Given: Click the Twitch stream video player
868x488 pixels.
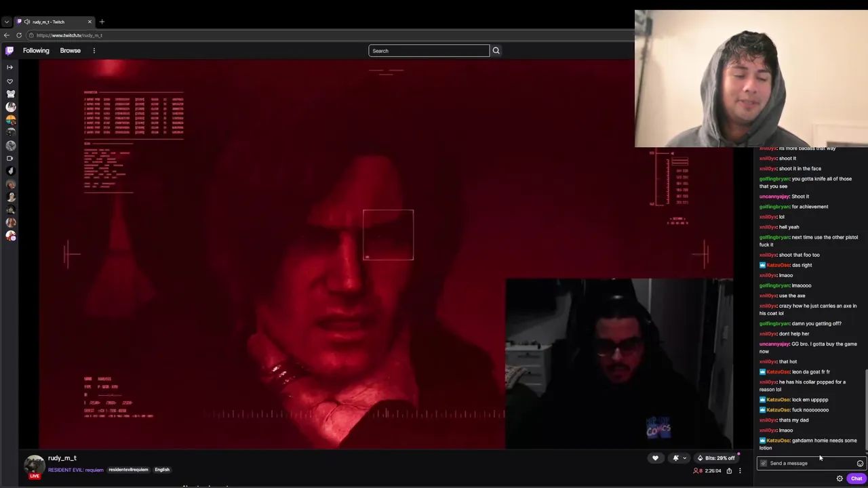Looking at the screenshot, I should point(386,254).
